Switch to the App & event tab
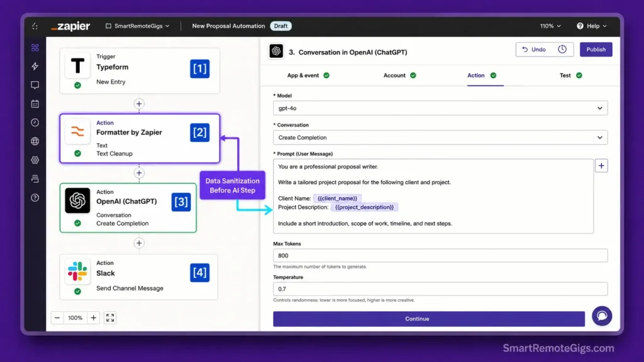Image resolution: width=644 pixels, height=362 pixels. click(308, 75)
